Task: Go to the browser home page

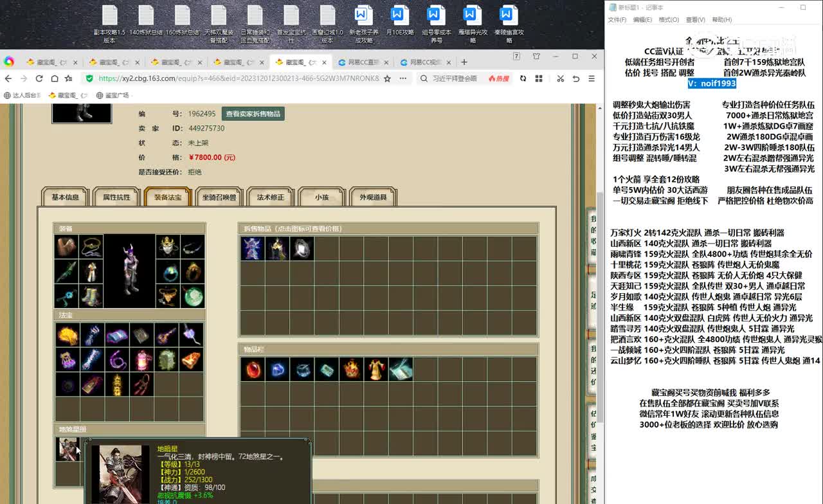Action: (x=55, y=78)
